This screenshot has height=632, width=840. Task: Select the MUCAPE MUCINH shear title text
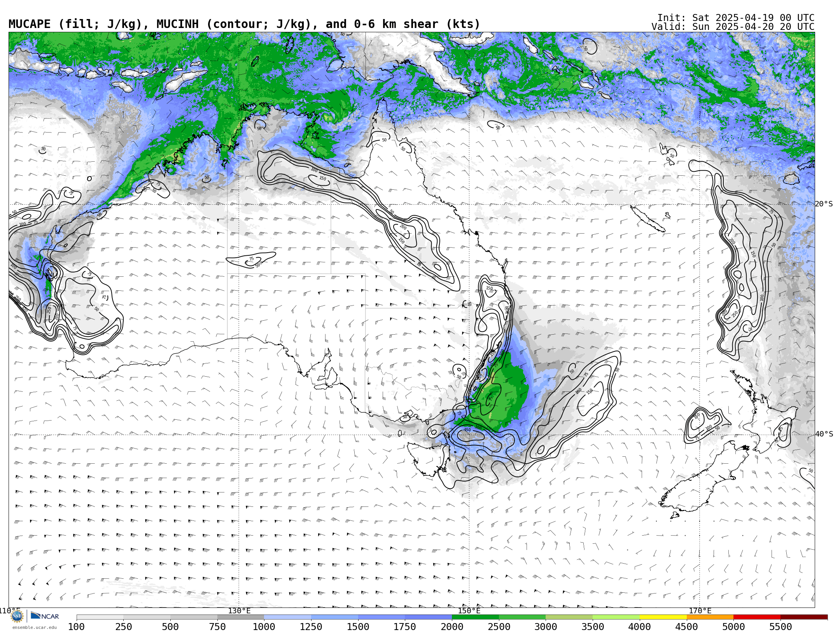click(x=244, y=24)
